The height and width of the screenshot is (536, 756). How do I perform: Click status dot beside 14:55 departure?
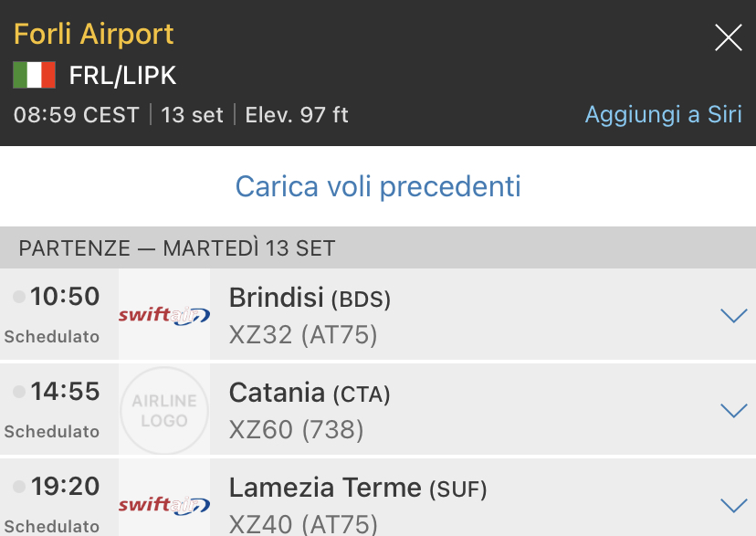click(x=19, y=392)
